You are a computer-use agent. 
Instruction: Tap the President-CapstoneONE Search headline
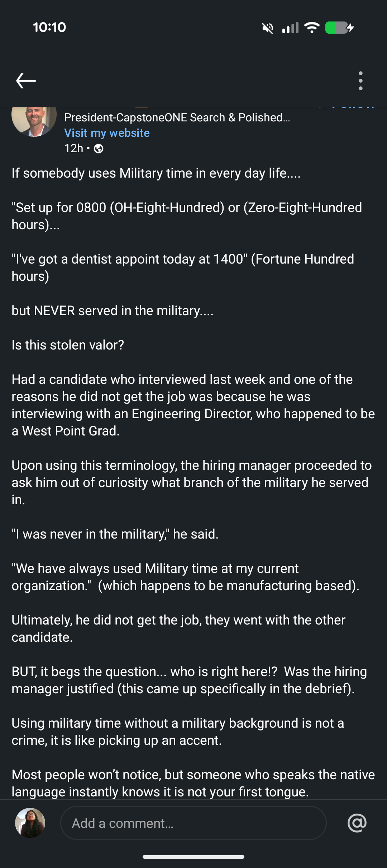[177, 117]
